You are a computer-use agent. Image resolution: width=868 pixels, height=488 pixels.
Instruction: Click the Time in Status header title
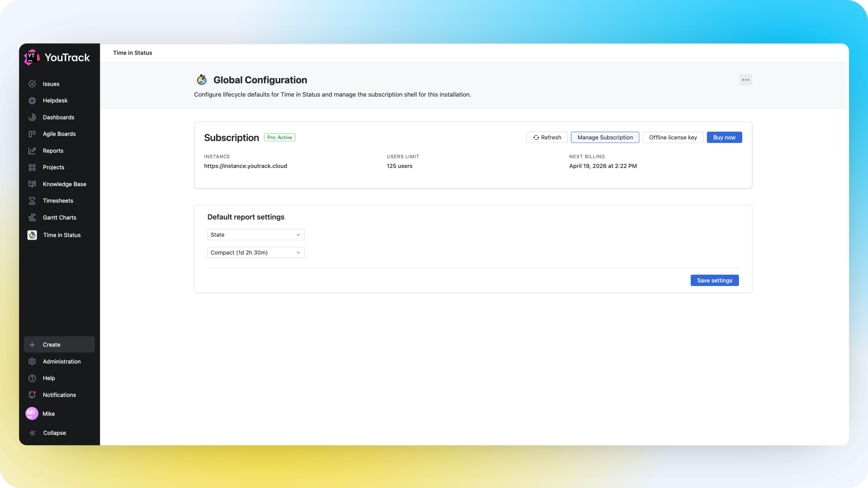coord(132,53)
